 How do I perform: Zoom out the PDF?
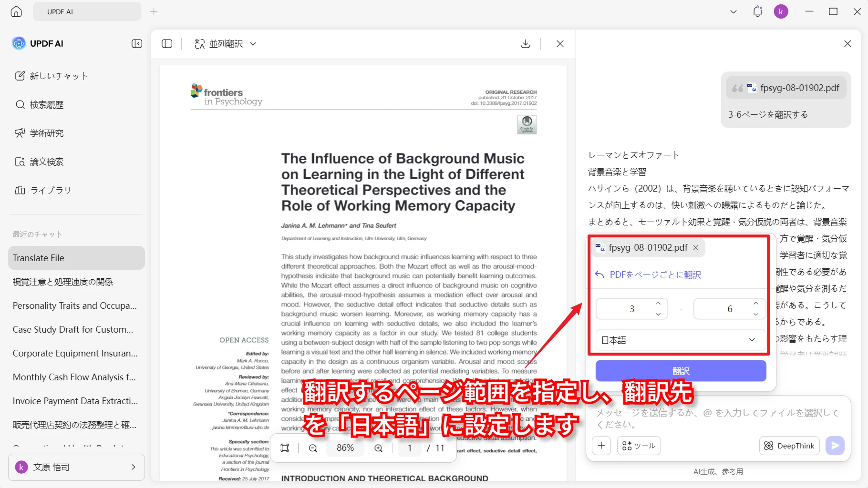pos(313,448)
